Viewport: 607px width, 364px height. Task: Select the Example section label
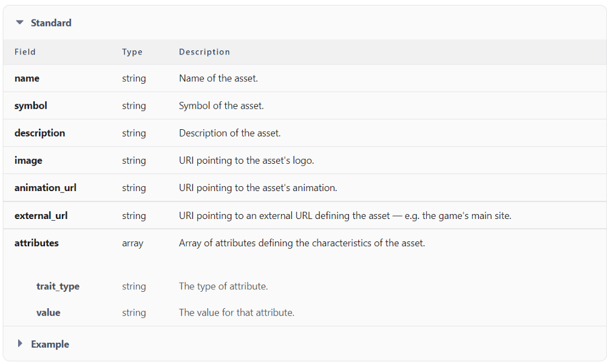coord(50,344)
